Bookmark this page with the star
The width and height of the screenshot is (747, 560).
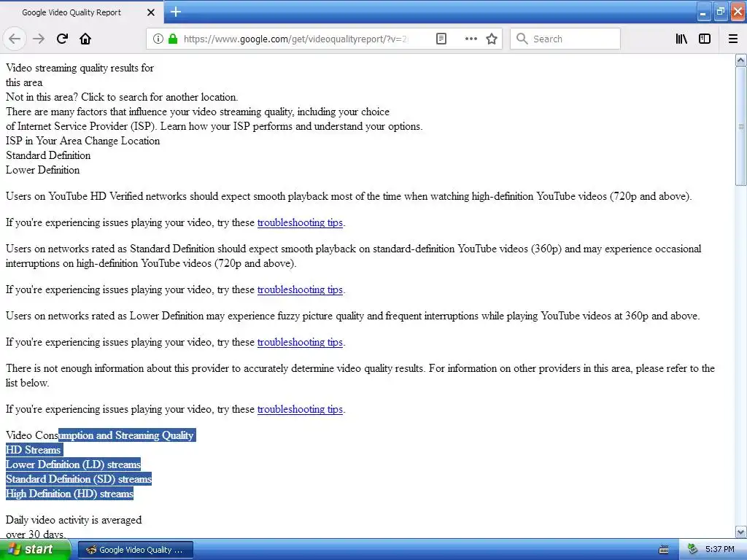(x=492, y=39)
